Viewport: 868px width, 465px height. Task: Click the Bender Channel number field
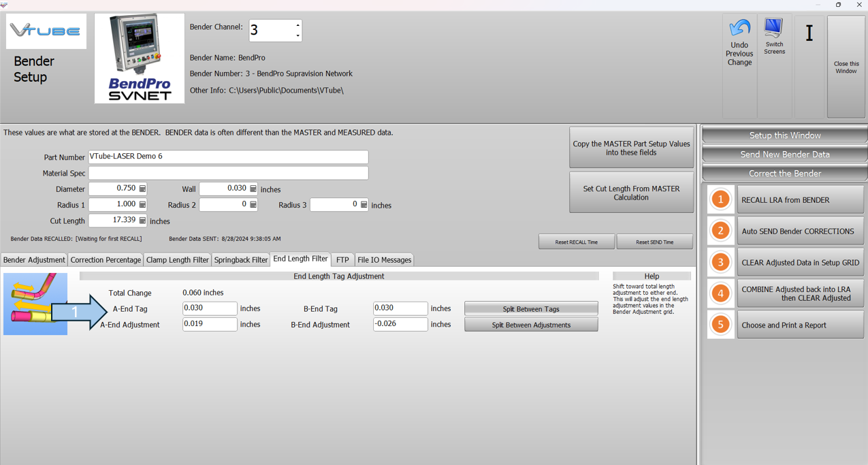pos(271,31)
